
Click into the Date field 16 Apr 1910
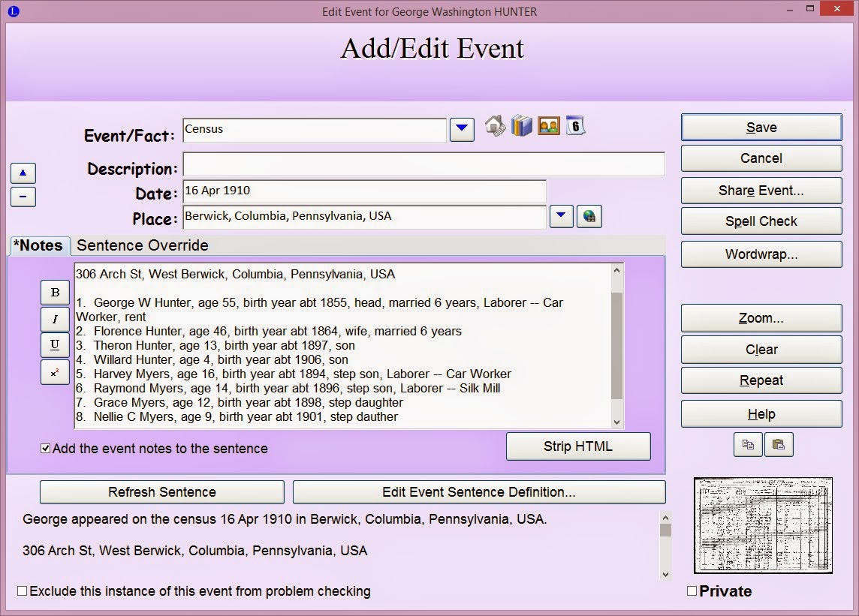point(364,191)
